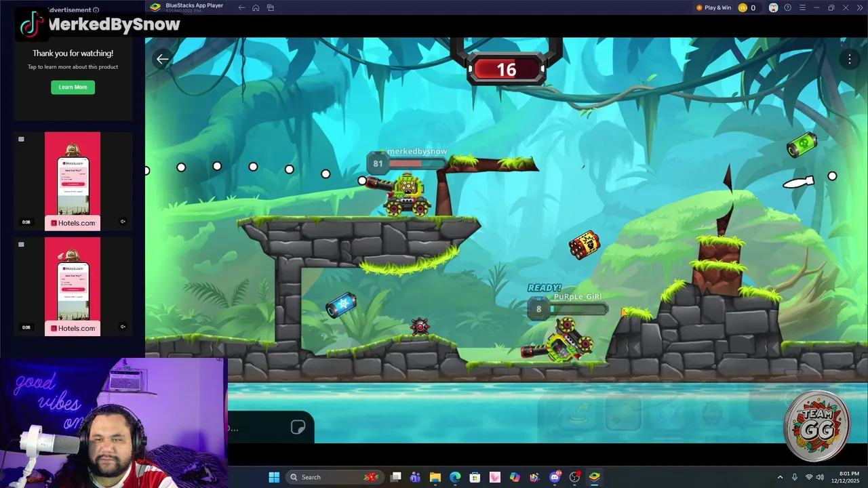Screen dimensions: 868x488
Task: Click the gold coin balance icon
Action: [743, 7]
